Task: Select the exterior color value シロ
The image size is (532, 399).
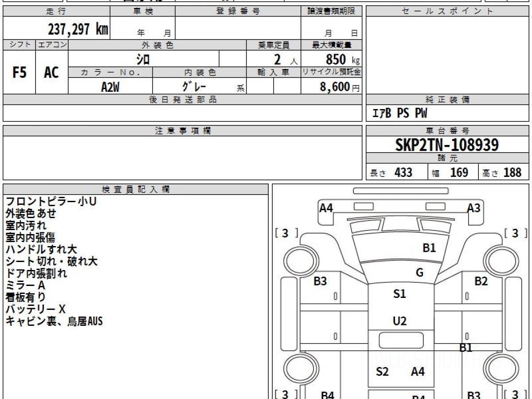Action: pos(143,59)
